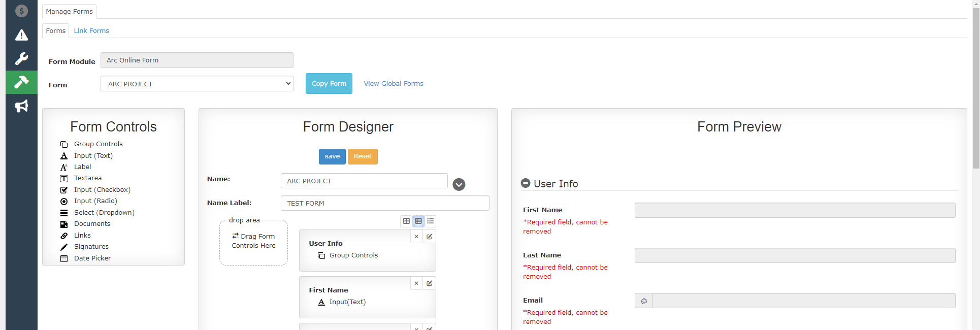Viewport: 980px width, 330px height.
Task: Open the wrench sidebar icon
Action: pyautogui.click(x=21, y=58)
